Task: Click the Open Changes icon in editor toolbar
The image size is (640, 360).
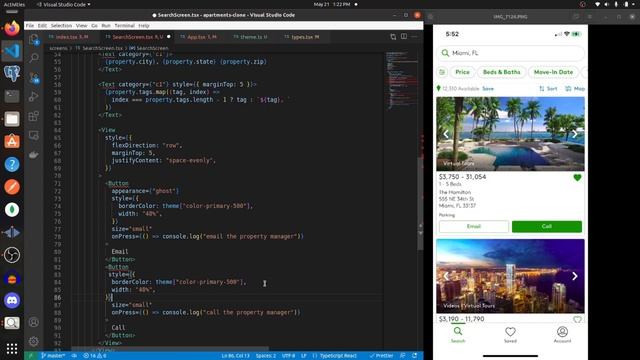Action: pos(393,37)
